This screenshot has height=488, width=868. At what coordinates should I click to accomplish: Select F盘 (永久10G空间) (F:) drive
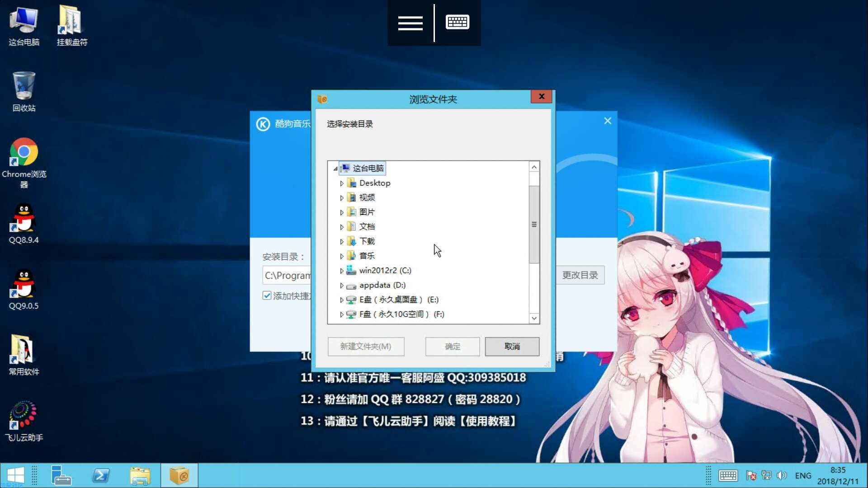[x=395, y=314]
